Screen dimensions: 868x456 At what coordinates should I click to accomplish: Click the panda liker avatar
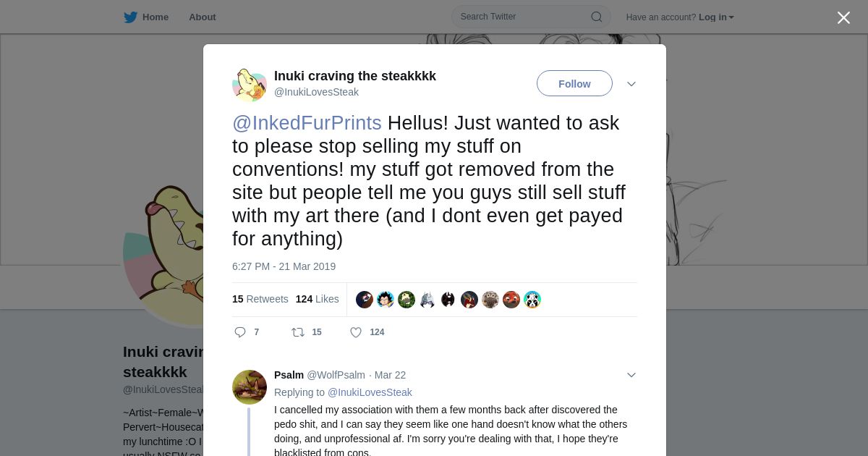coord(532,300)
